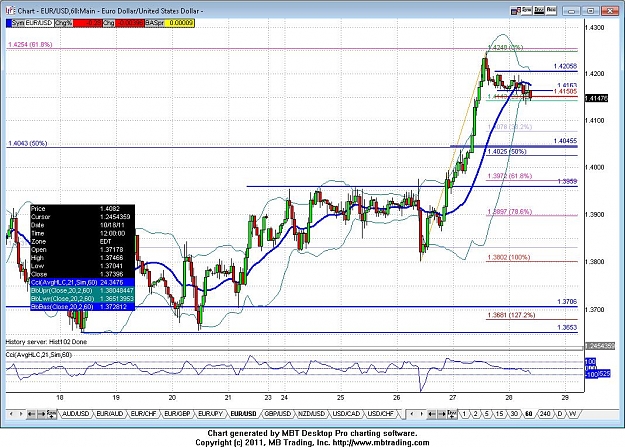Click the Drw add icon near timeframes

coord(452,414)
